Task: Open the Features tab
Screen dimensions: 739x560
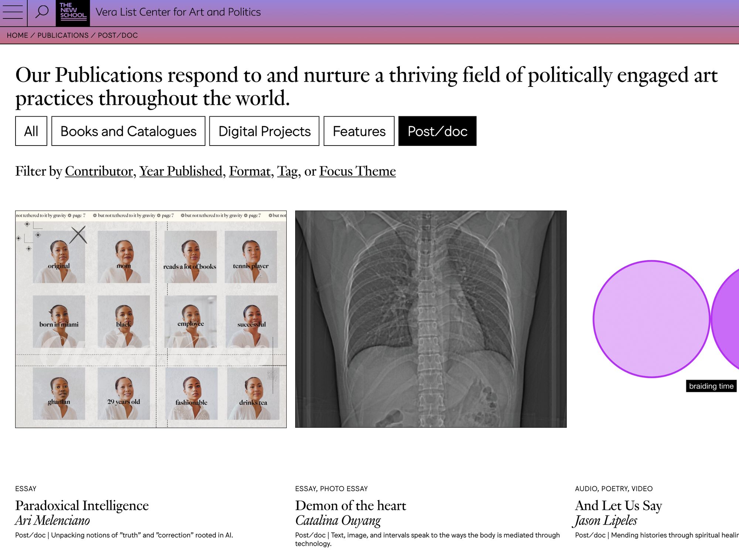Action: point(359,131)
